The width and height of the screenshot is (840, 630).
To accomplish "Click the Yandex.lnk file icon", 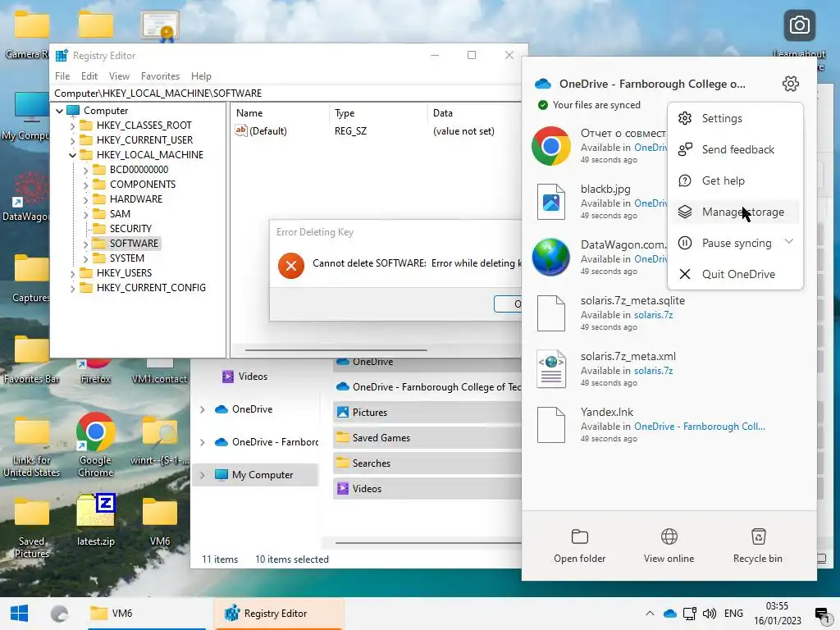I will pyautogui.click(x=550, y=424).
